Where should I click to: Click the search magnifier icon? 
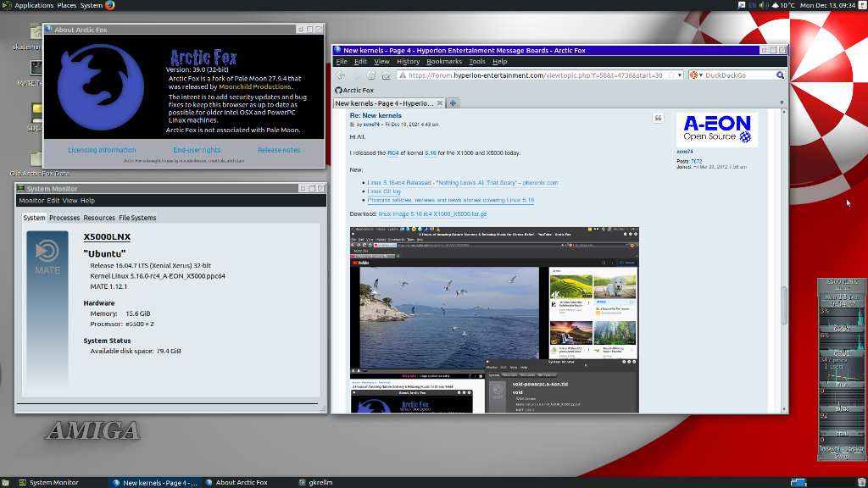pyautogui.click(x=780, y=75)
